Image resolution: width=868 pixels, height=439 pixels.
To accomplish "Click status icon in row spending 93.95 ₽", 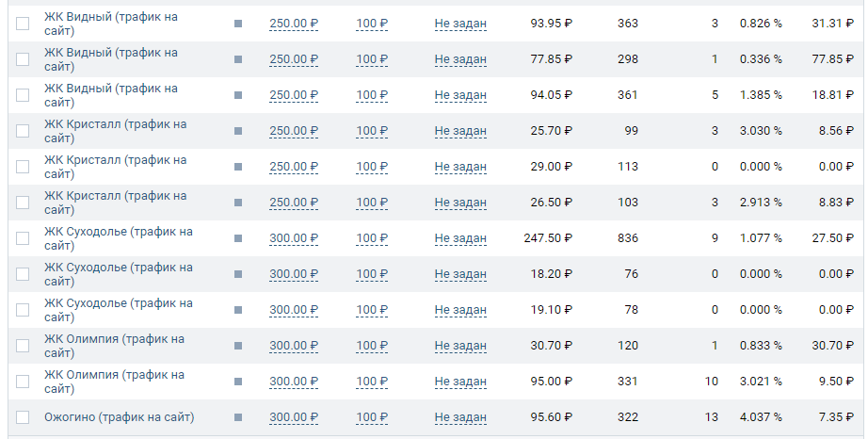I will coord(238,24).
